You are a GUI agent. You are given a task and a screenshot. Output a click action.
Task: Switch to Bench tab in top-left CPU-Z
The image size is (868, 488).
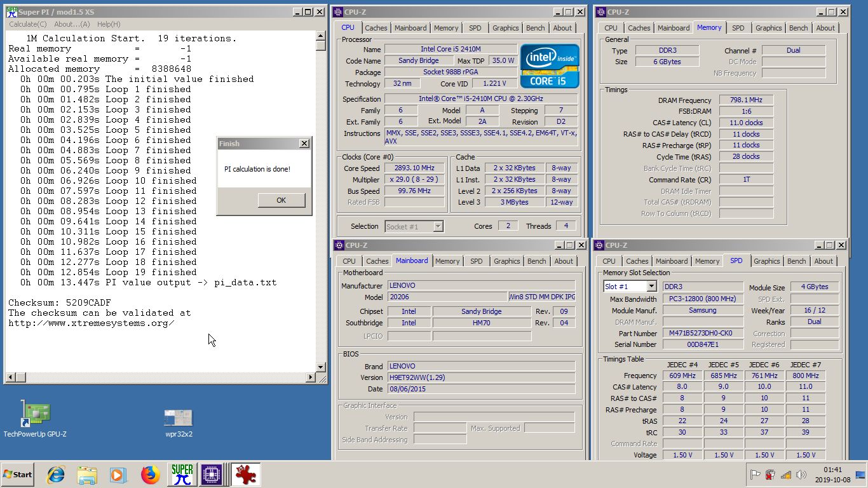536,28
